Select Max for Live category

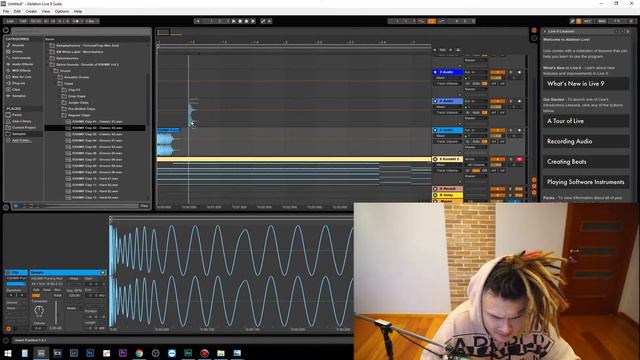point(21,77)
